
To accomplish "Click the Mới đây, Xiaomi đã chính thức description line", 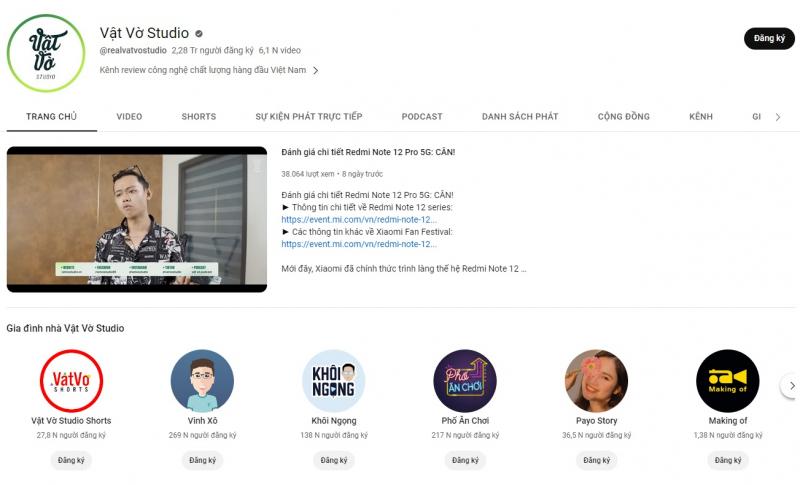I will pyautogui.click(x=404, y=269).
